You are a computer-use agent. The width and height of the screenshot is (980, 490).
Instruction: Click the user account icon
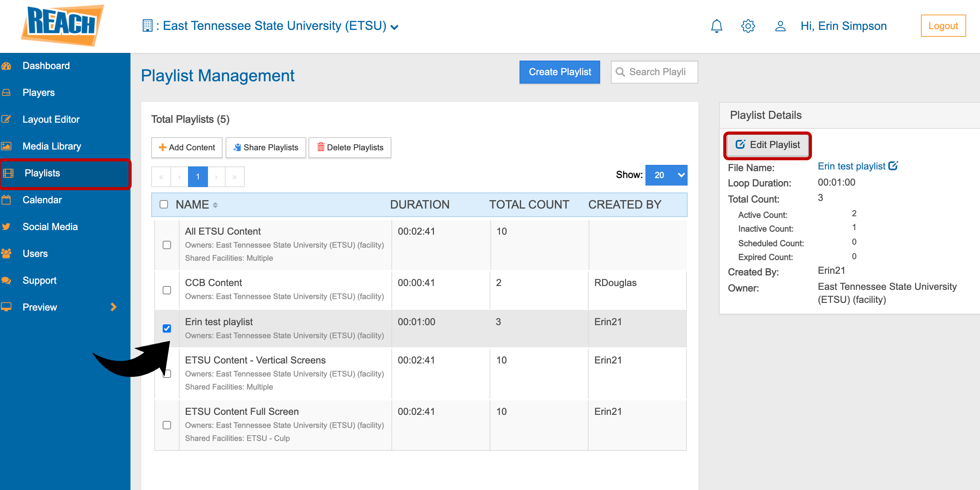780,26
